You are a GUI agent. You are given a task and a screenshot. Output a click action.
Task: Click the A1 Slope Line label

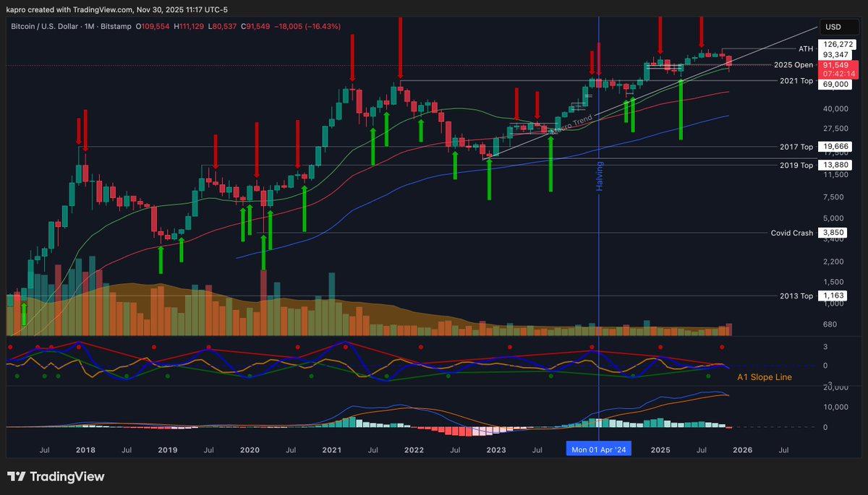[x=764, y=377]
